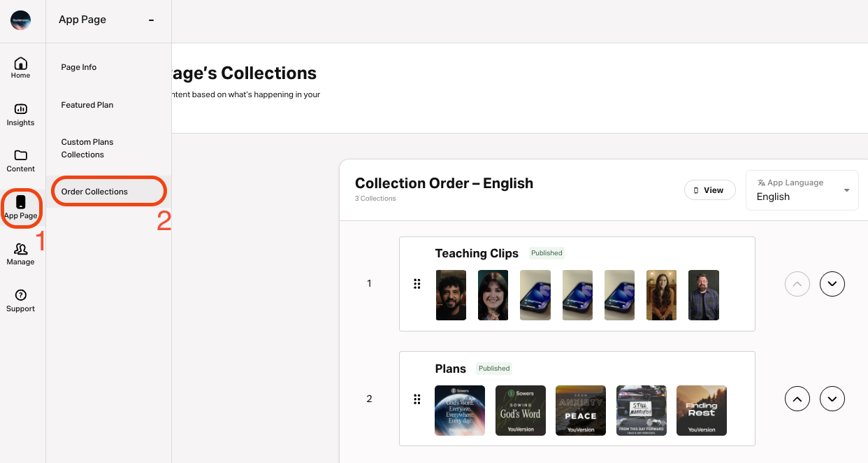
Task: Select the App Page phone icon
Action: pos(20,202)
